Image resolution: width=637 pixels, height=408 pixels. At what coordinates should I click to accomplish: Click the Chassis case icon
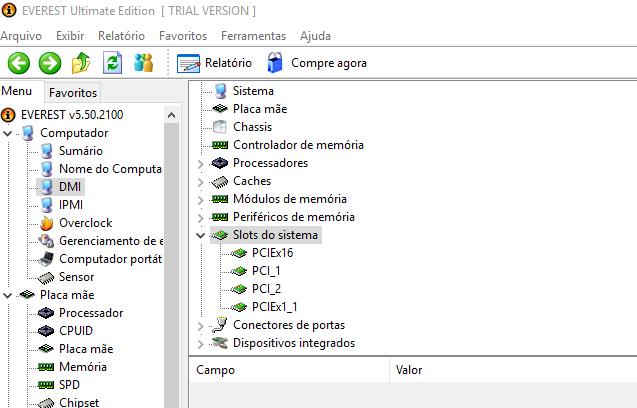220,127
